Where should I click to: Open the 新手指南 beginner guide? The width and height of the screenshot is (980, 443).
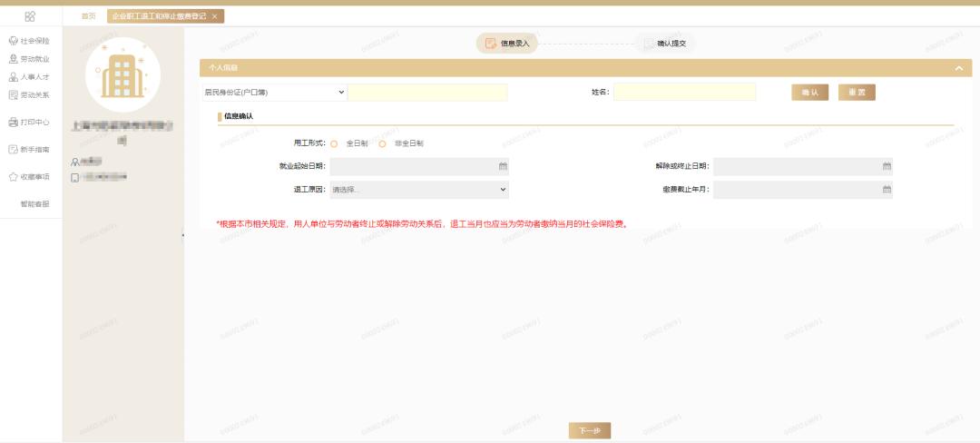pyautogui.click(x=29, y=149)
